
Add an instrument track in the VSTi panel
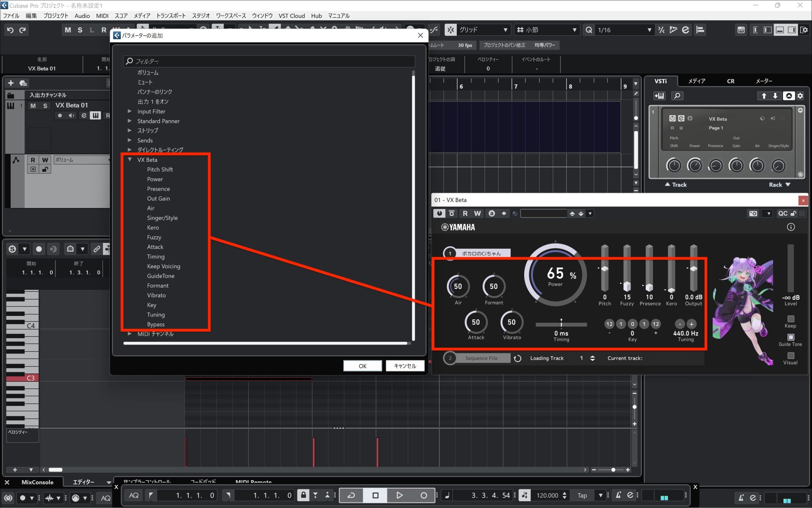659,96
